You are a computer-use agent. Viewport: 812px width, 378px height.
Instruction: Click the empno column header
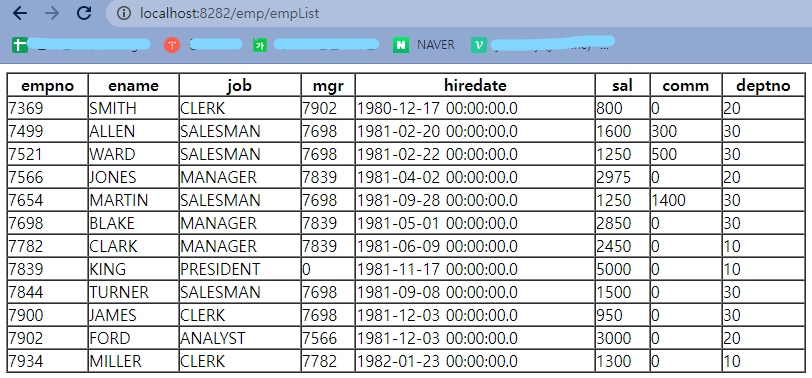tap(48, 85)
